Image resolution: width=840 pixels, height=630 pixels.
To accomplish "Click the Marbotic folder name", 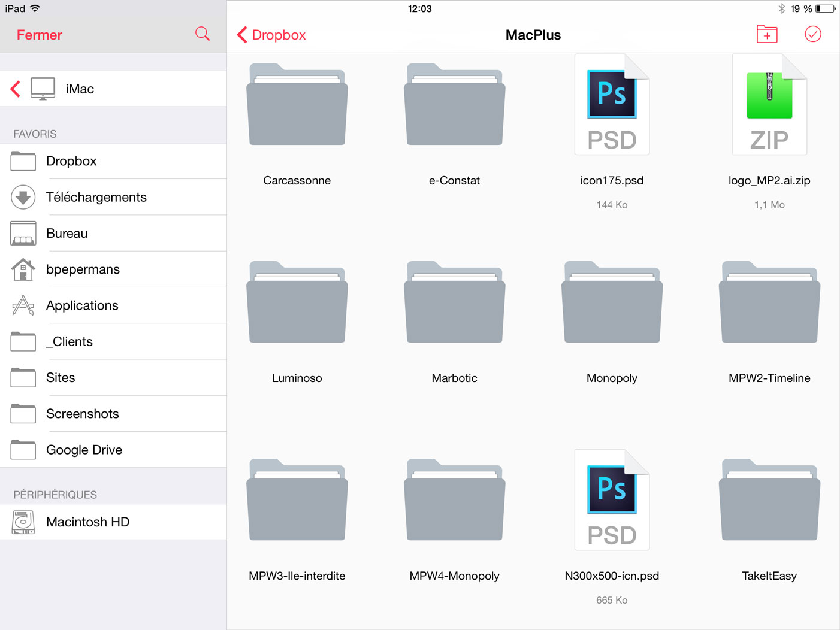I will (x=455, y=378).
